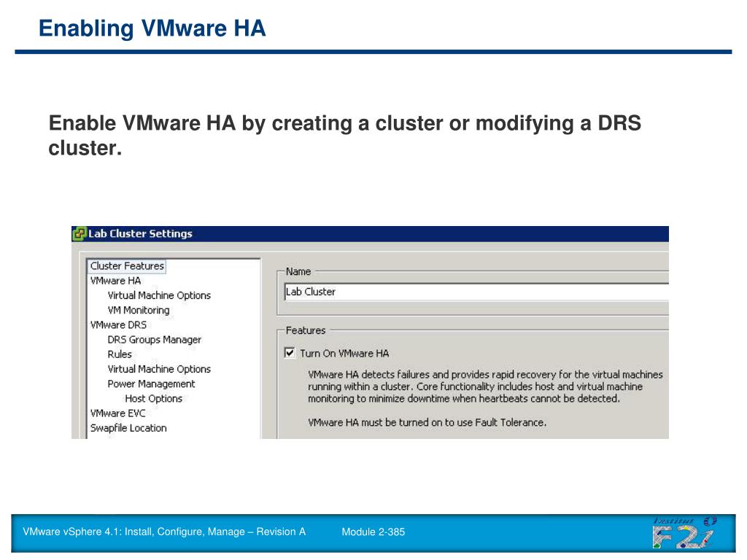
Task: Choose VMware DRS in the tree
Action: coord(119,324)
